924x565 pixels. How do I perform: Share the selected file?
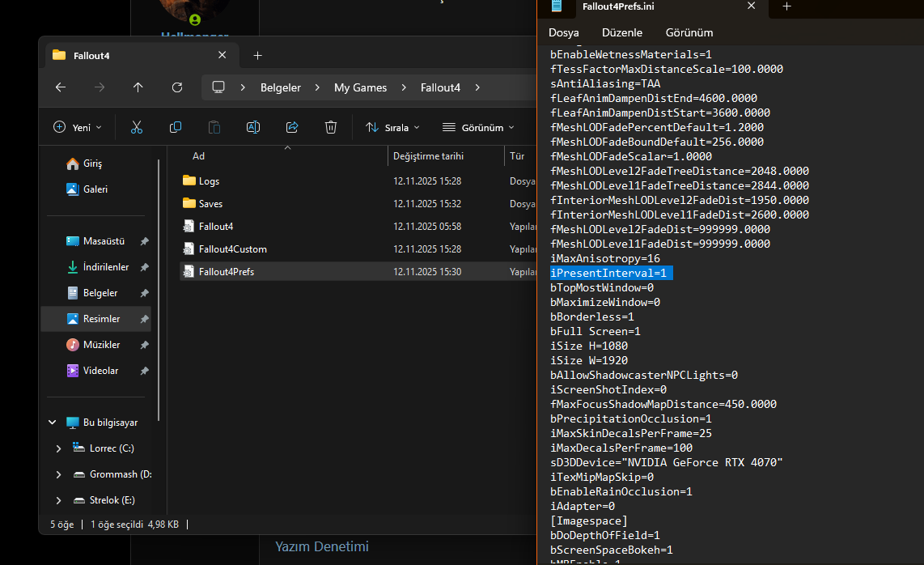pyautogui.click(x=292, y=127)
